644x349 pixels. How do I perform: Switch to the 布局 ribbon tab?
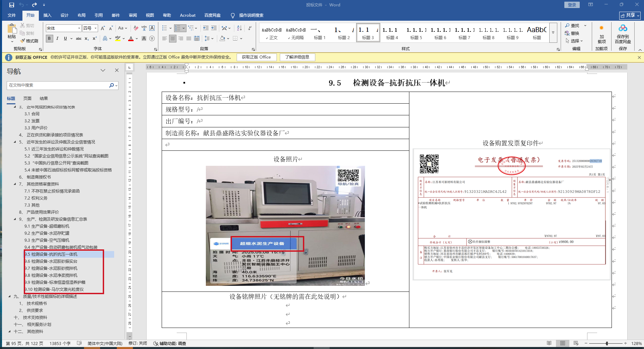tap(82, 15)
